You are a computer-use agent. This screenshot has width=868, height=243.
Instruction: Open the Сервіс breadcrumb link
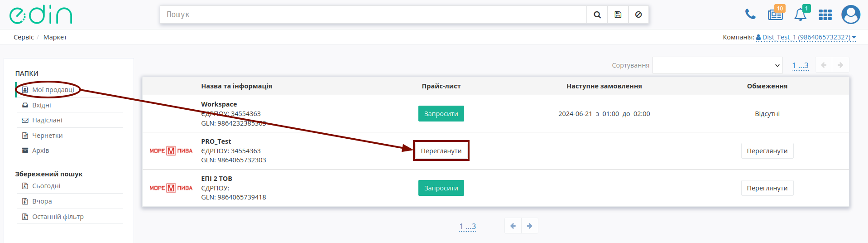(x=24, y=37)
